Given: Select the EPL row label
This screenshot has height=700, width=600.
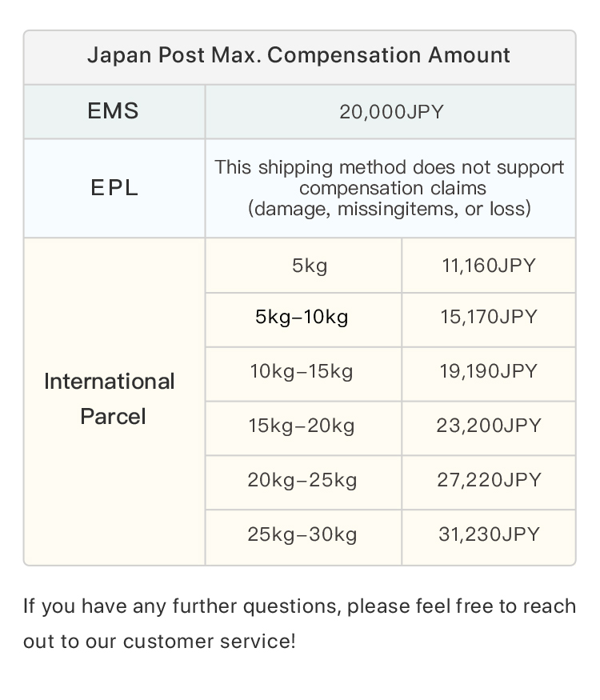Looking at the screenshot, I should (113, 188).
